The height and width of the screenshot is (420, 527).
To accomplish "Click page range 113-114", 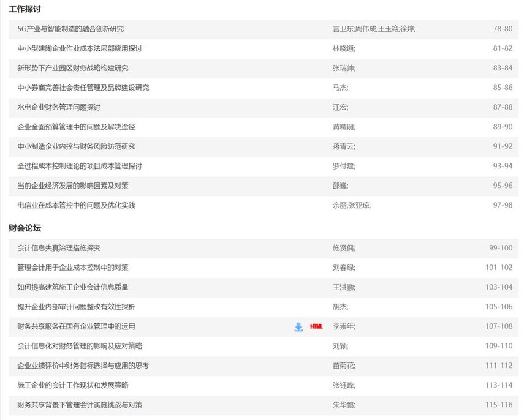I will (499, 385).
